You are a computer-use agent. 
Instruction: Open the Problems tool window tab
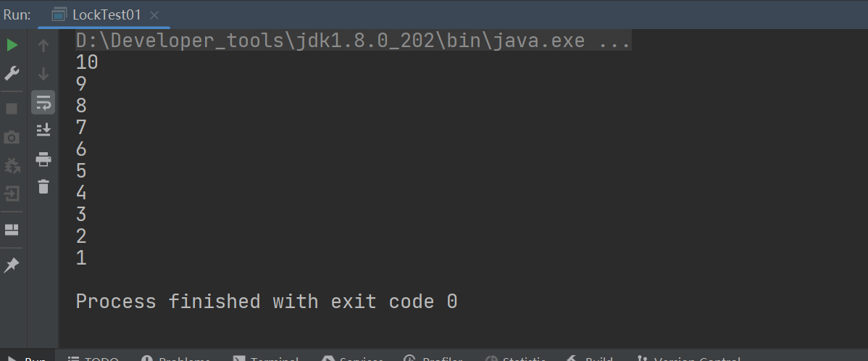(176, 357)
